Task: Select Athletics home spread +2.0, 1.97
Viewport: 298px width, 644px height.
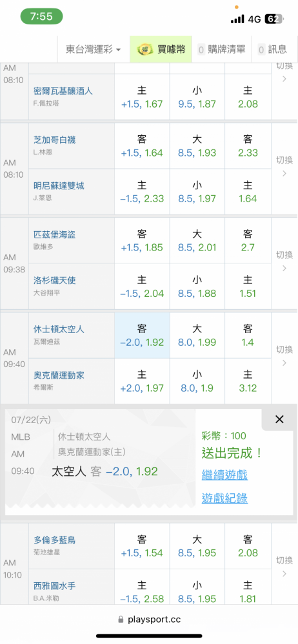Action: [142, 381]
